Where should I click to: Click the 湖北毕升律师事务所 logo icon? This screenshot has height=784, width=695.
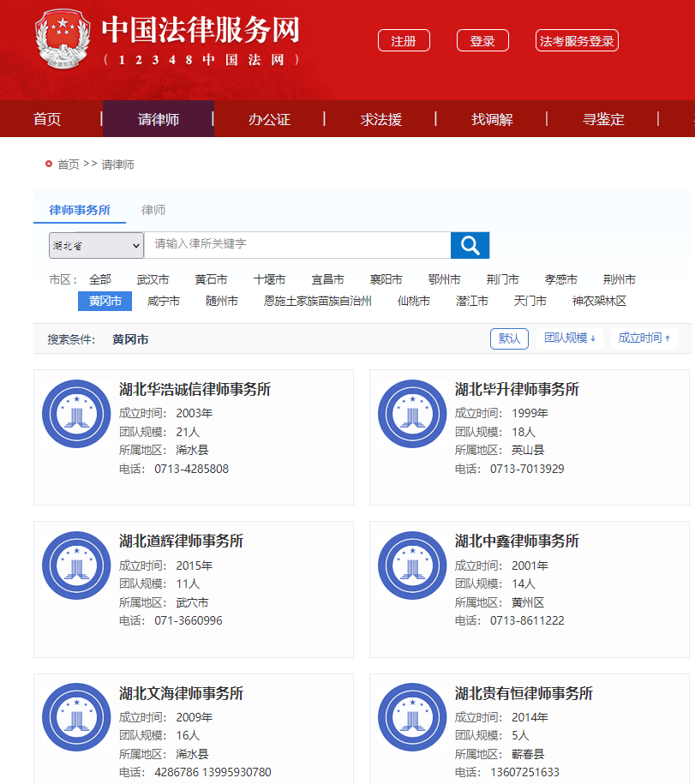click(x=412, y=413)
